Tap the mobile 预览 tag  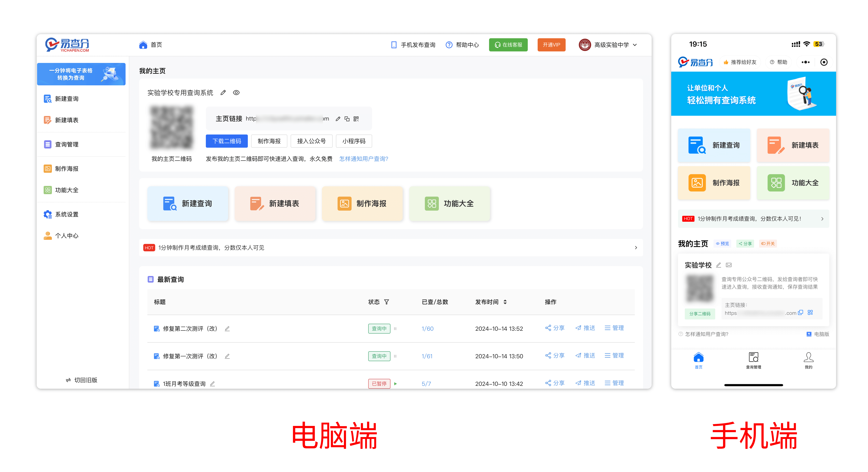coord(722,244)
